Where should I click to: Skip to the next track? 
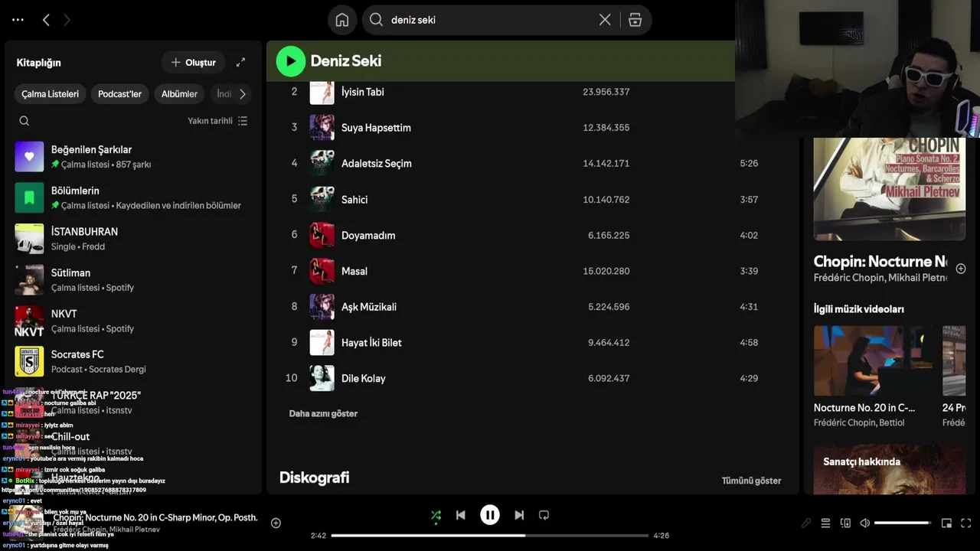[519, 516]
